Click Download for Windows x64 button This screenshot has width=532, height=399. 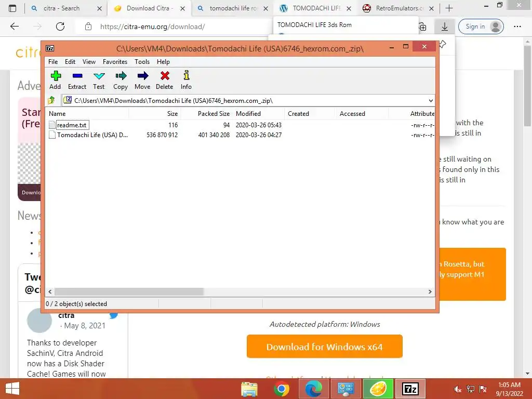[x=324, y=347]
